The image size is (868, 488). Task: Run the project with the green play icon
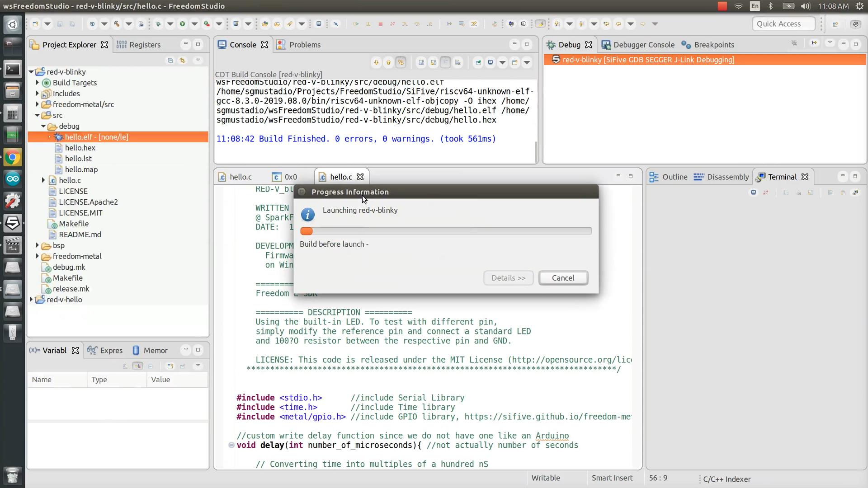(182, 24)
